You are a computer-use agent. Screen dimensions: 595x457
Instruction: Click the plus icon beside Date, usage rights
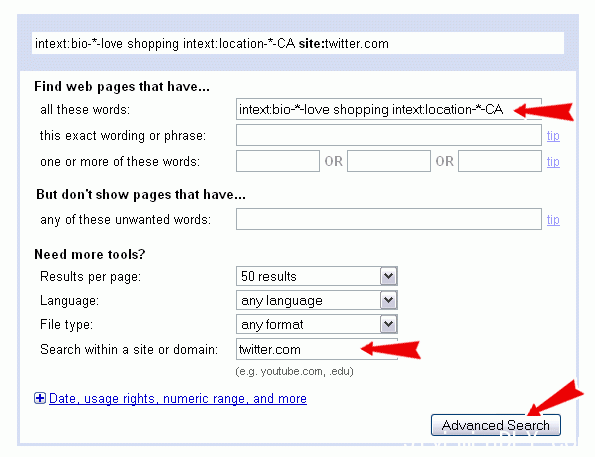[40, 398]
